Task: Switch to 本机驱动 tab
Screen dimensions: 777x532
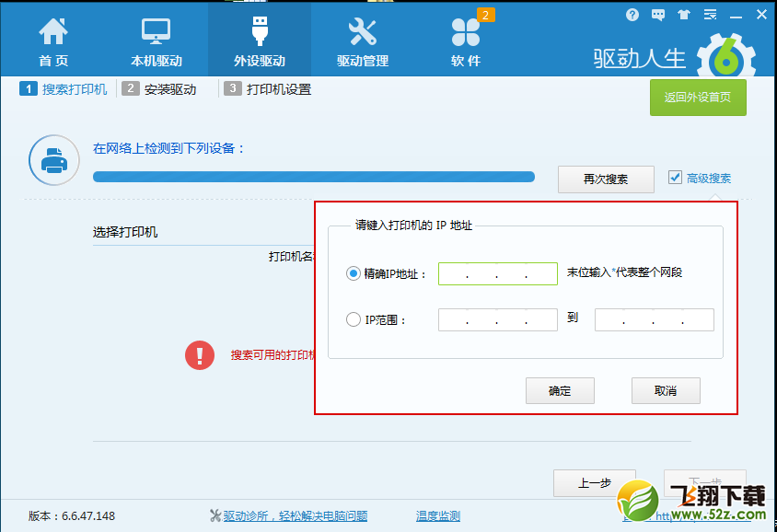Action: (x=157, y=42)
